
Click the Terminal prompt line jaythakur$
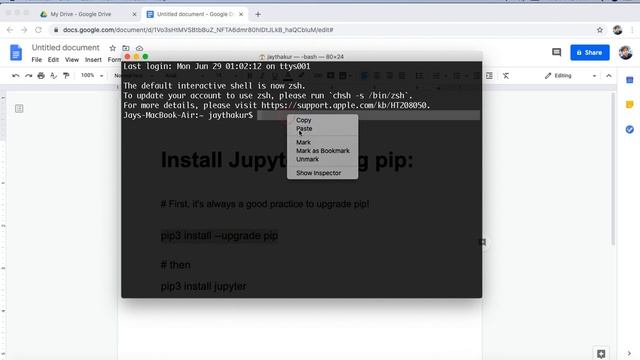point(188,115)
